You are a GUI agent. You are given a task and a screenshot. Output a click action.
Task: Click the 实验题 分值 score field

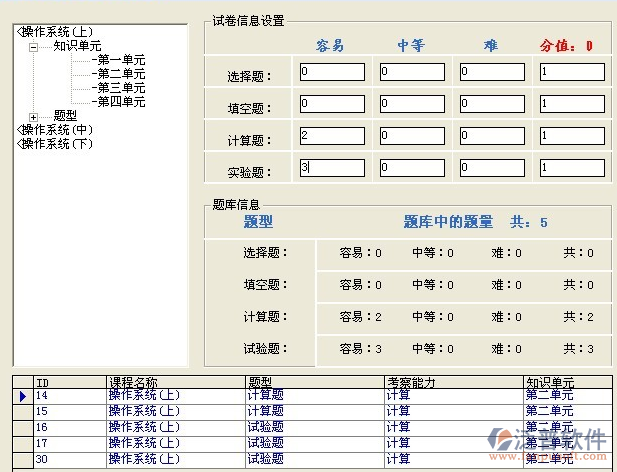point(572,168)
